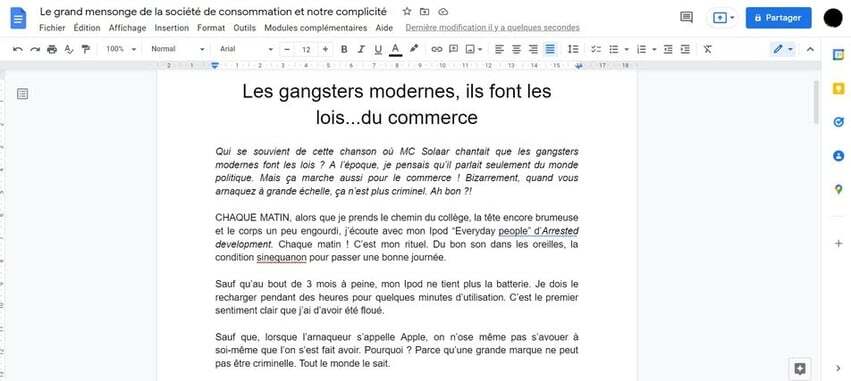Open the Arial font dropdown
Image resolution: width=851 pixels, height=381 pixels.
tap(247, 49)
